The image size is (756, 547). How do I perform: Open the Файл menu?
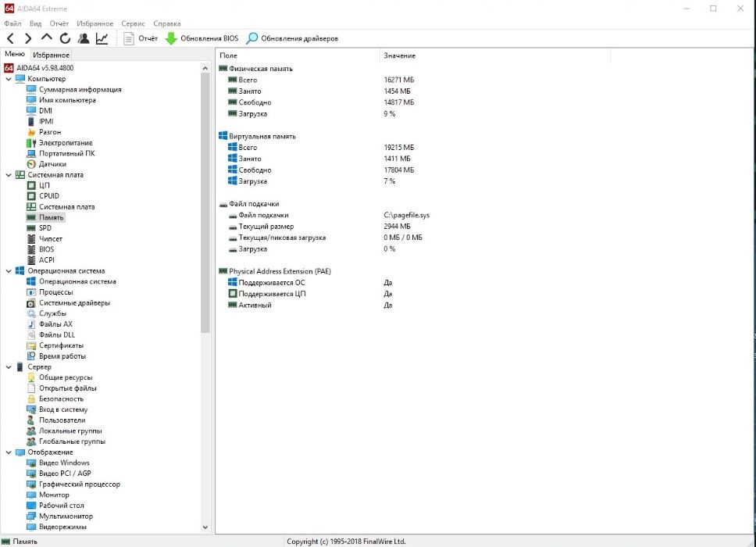[x=12, y=23]
